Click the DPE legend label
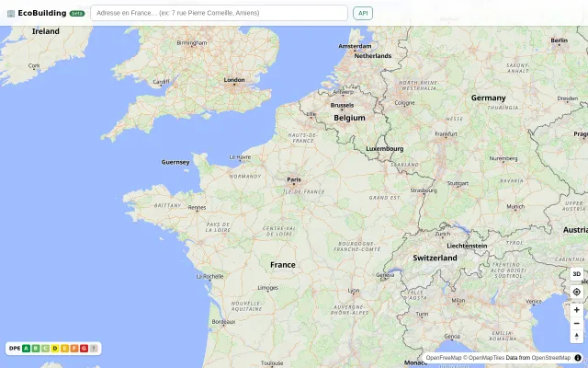Screen dimensions: 588x368 click(x=15, y=349)
